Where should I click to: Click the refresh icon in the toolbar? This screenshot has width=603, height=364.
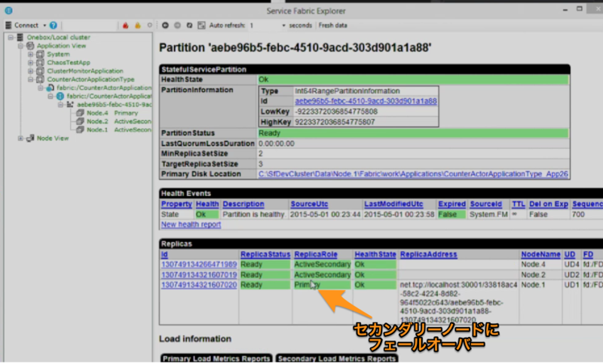pyautogui.click(x=189, y=26)
